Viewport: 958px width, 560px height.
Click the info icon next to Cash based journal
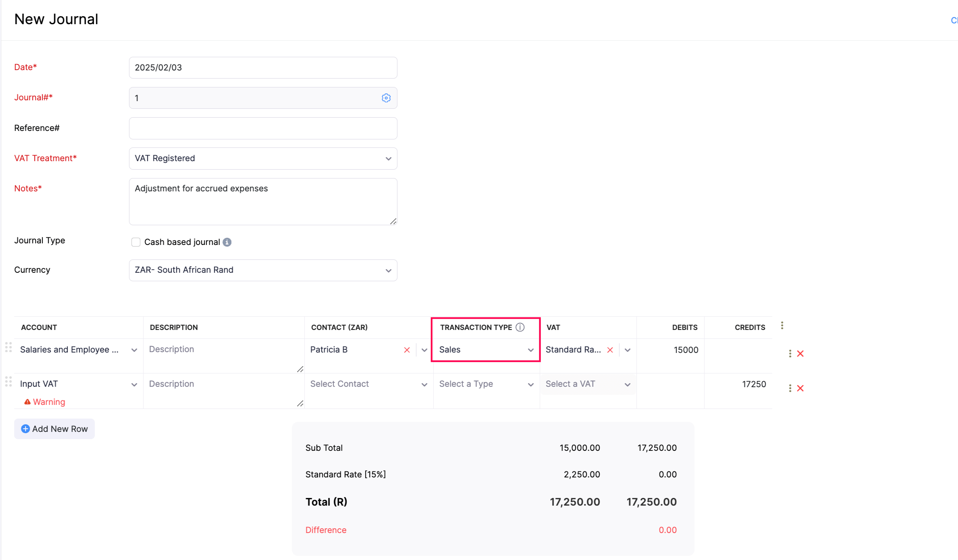[x=227, y=242]
